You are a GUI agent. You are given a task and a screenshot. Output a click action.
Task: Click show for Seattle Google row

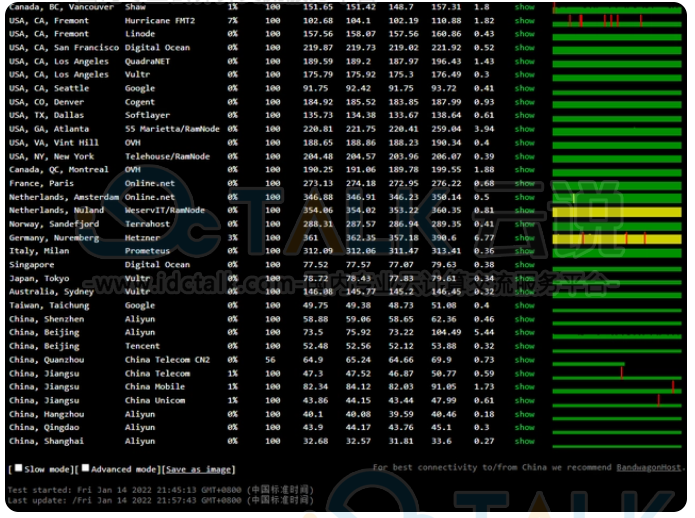pyautogui.click(x=524, y=89)
